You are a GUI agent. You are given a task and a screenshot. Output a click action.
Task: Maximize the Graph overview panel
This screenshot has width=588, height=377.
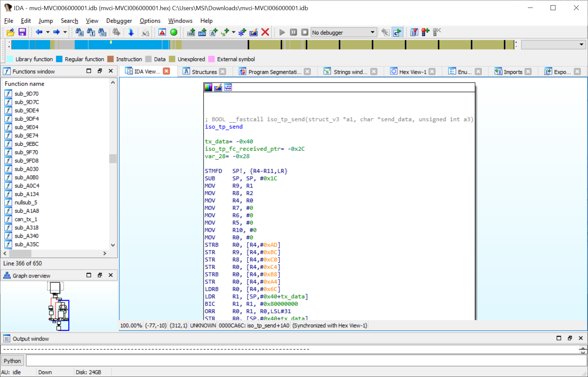(89, 275)
